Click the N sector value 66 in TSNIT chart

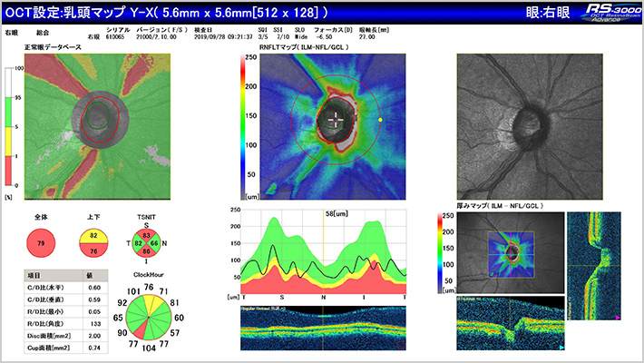coord(154,243)
